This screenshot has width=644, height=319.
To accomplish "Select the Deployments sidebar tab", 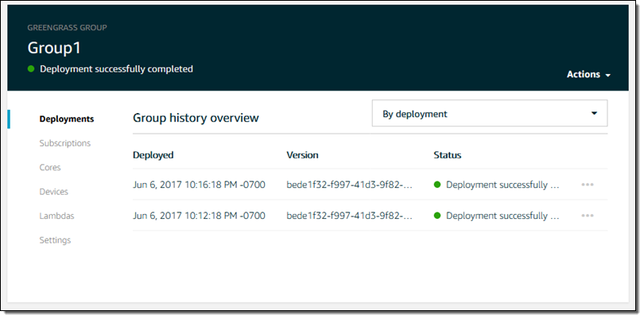I will 66,119.
